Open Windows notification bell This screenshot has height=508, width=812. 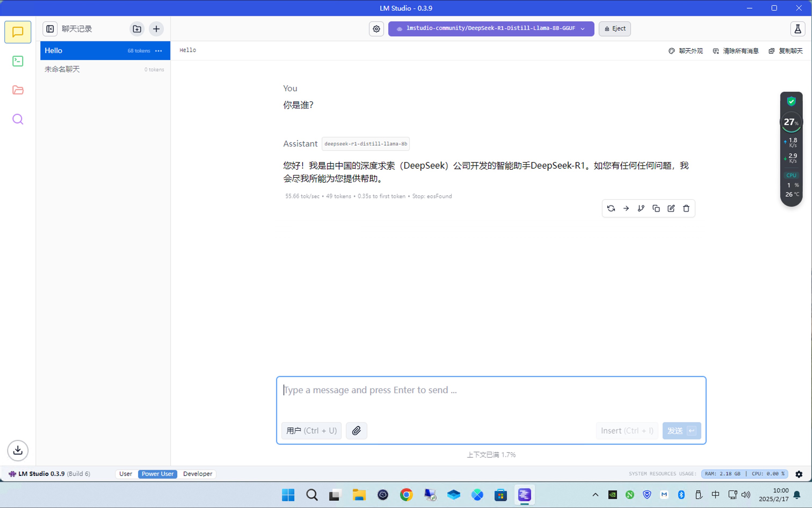pos(797,495)
